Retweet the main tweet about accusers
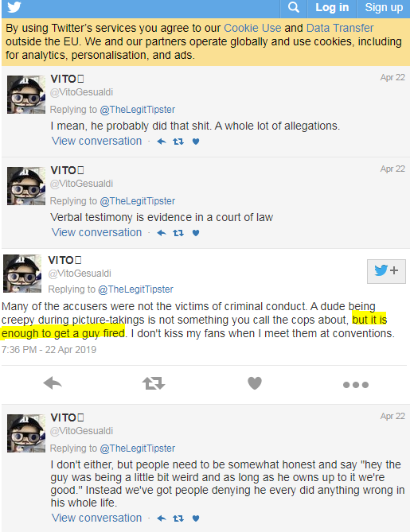 pos(154,384)
